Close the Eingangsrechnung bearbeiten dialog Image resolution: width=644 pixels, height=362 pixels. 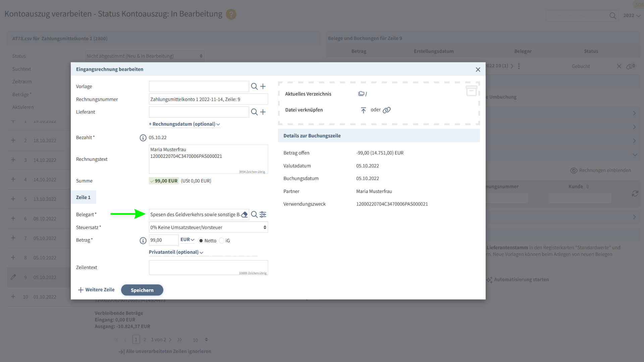click(x=478, y=69)
